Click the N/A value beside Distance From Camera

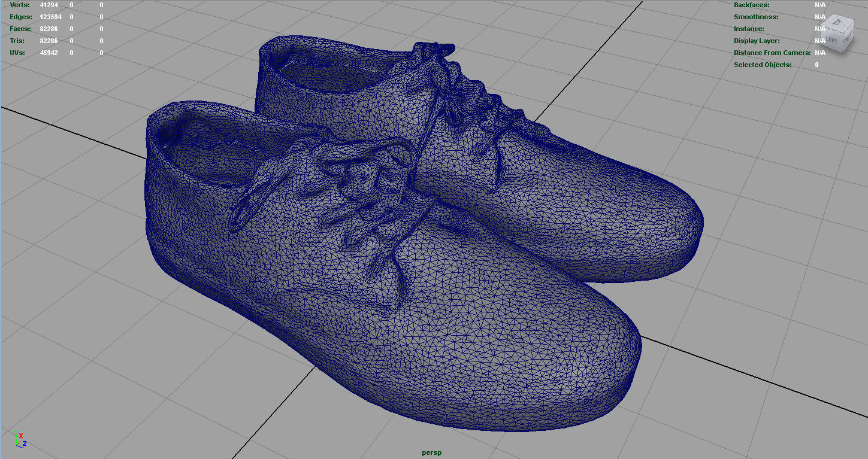[x=820, y=53]
